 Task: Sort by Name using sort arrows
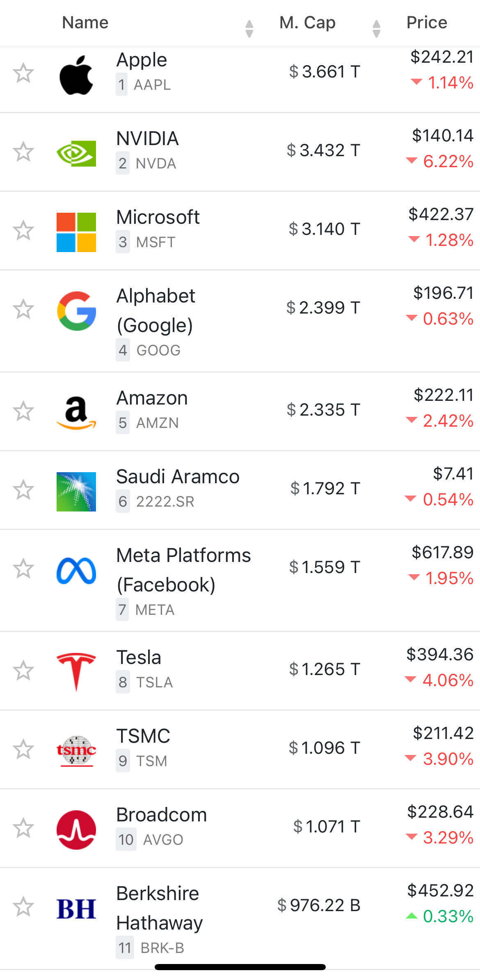[249, 29]
